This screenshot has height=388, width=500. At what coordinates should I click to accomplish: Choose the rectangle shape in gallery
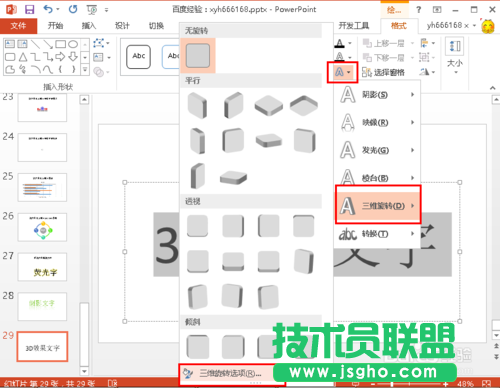[x=60, y=44]
